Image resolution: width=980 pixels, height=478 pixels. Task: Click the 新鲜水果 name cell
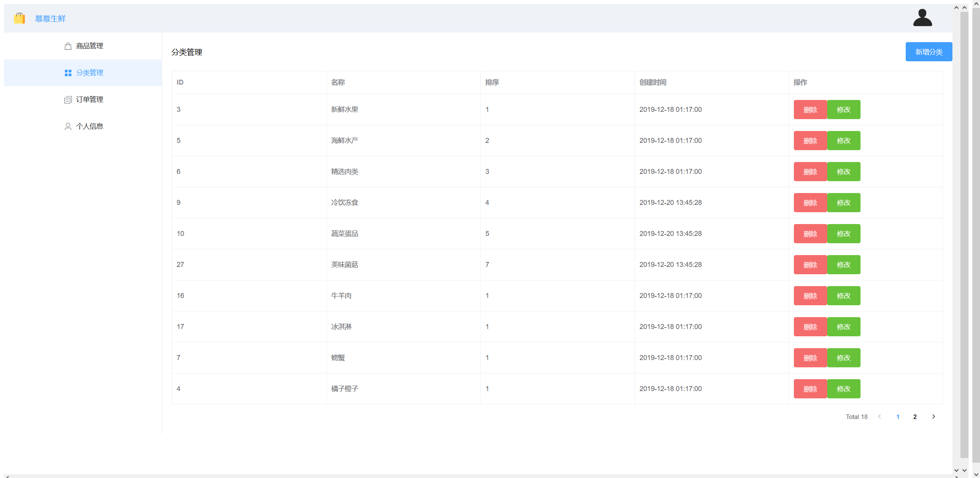pos(403,110)
